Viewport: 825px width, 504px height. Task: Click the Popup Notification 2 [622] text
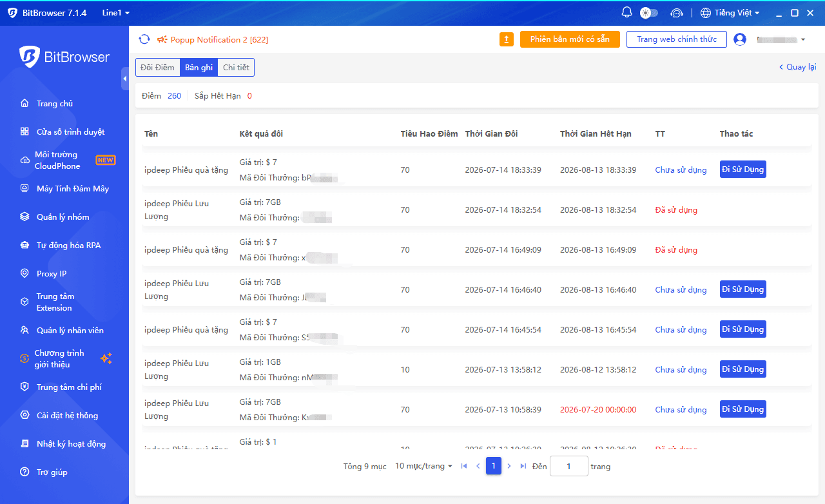(x=219, y=40)
